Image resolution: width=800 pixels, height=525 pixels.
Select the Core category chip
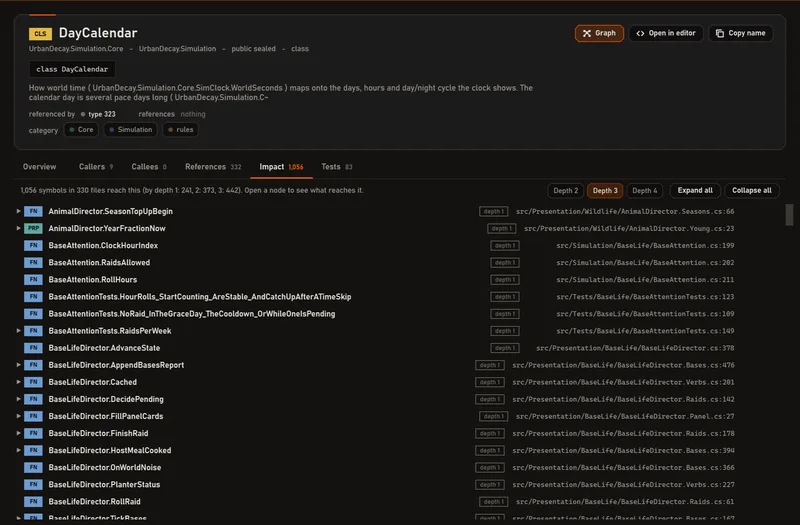(x=81, y=130)
